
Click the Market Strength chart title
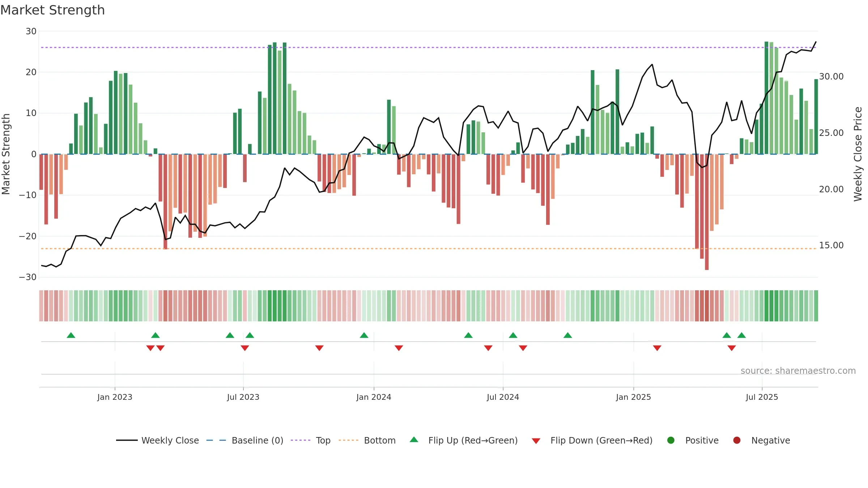(x=53, y=10)
